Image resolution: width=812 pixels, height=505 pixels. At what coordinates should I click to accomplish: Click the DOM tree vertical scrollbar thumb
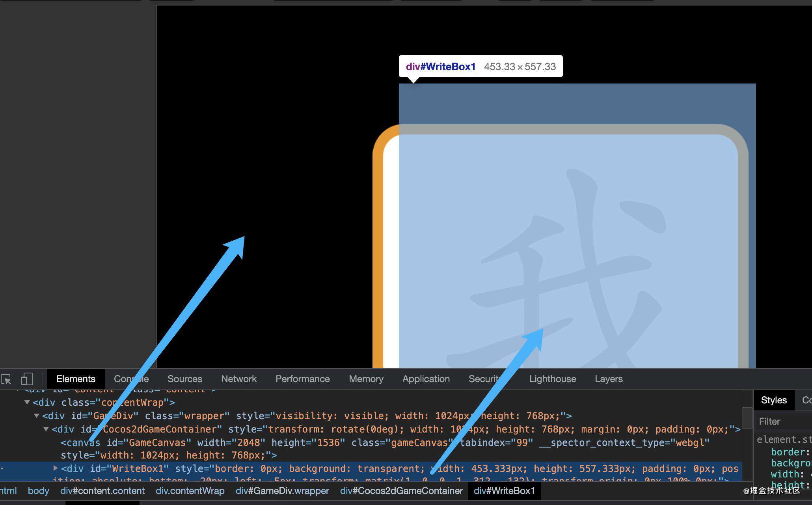(x=747, y=418)
